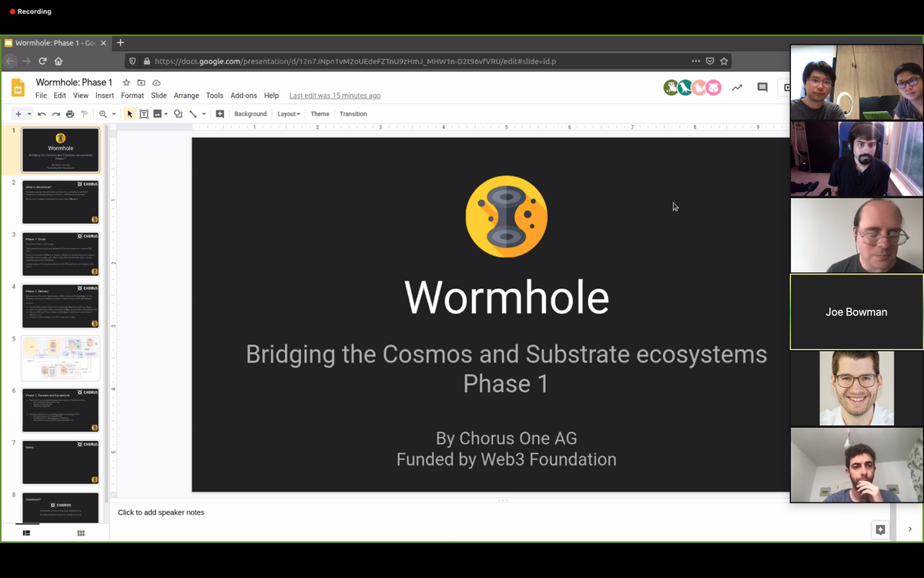The width and height of the screenshot is (924, 578).
Task: Click the salmon squirrel collaborator avatar
Action: [x=699, y=88]
